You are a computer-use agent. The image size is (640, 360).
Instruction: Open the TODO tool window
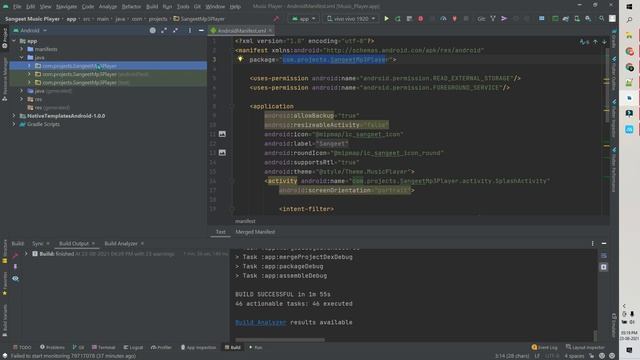[x=22, y=347]
